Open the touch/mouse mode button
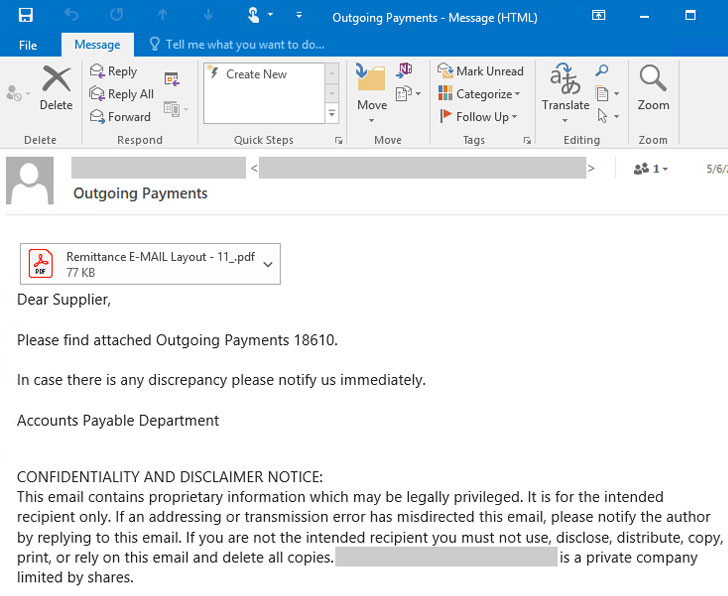The width and height of the screenshot is (728, 596). 256,16
